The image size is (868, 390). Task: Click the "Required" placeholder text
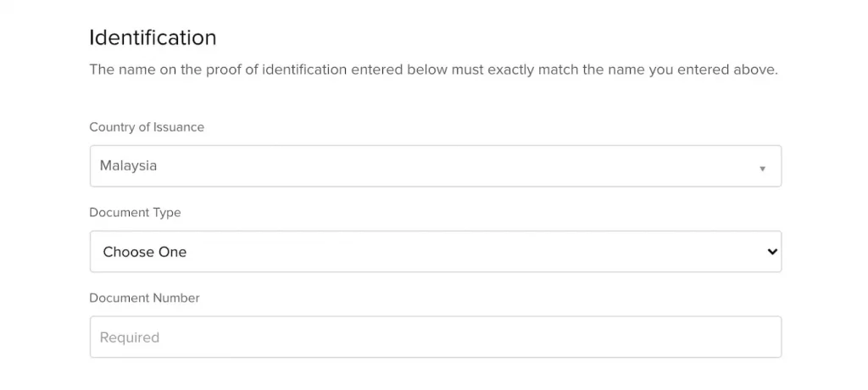(x=130, y=337)
